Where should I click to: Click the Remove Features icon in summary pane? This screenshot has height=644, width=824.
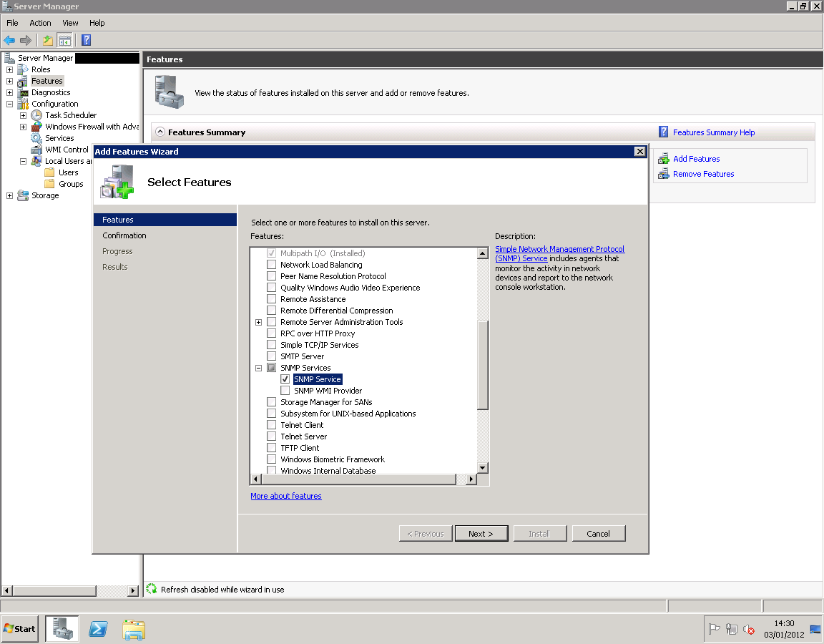tap(664, 174)
